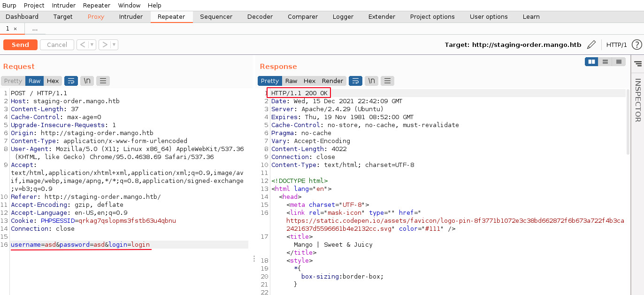Close Repeater tab 1
The height and width of the screenshot is (295, 644).
coord(15,29)
